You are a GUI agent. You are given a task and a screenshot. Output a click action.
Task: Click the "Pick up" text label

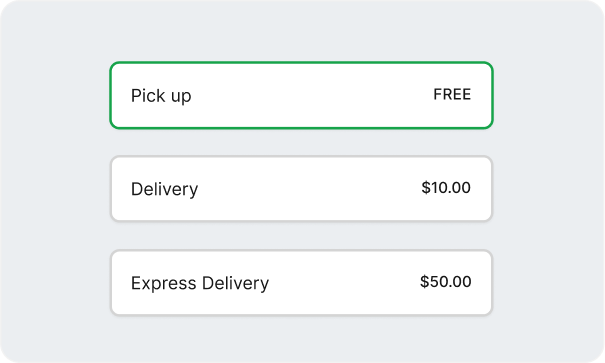tap(161, 96)
